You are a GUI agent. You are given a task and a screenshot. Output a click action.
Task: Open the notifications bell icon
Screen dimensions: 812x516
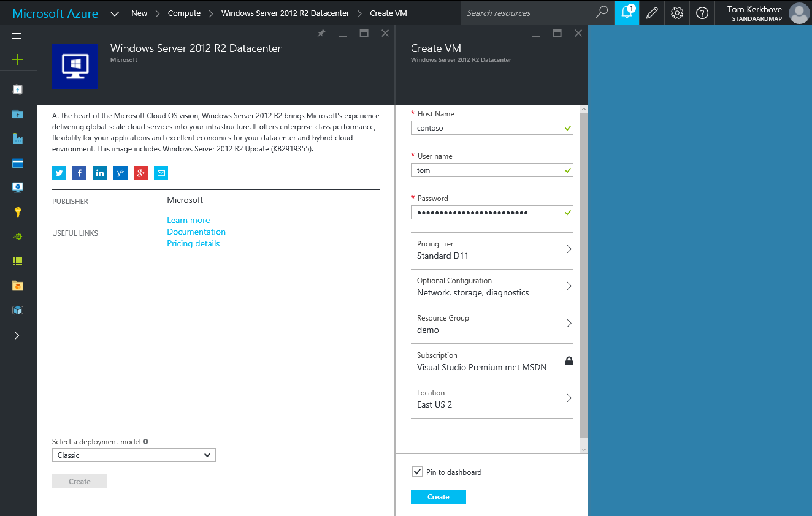tap(626, 12)
